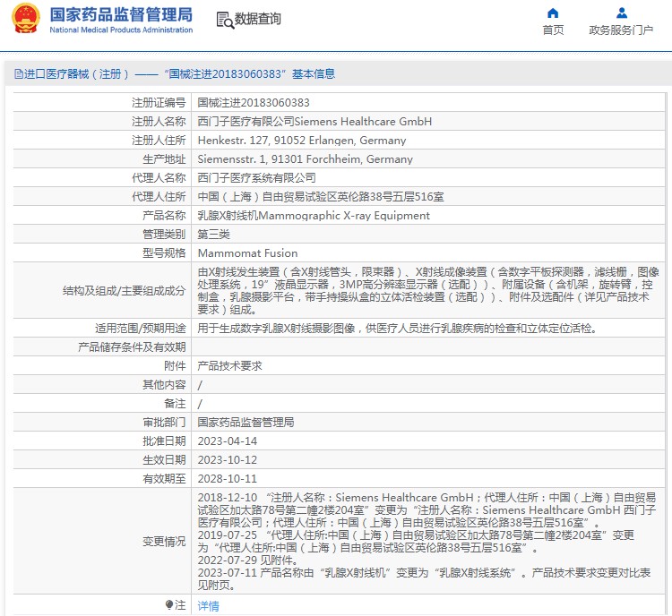Select 第三类 management category value
This screenshot has height=616, width=672.
213,235
